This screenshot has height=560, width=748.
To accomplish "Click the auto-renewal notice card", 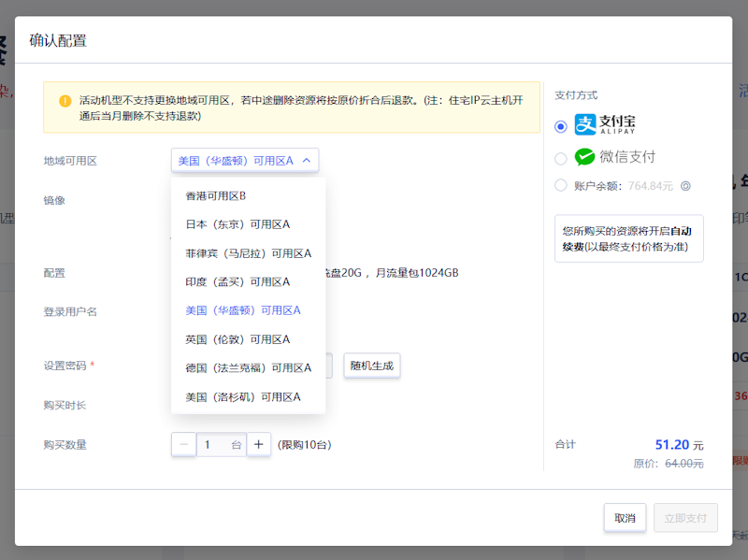I will [x=628, y=237].
